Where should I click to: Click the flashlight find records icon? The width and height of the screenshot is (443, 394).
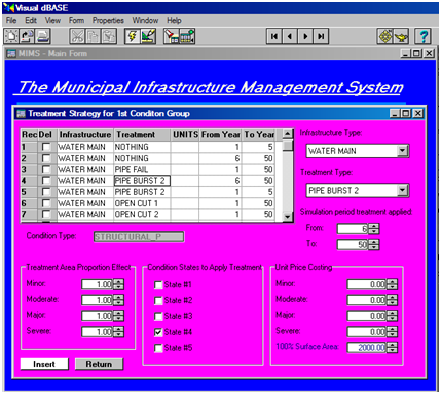coord(171,36)
